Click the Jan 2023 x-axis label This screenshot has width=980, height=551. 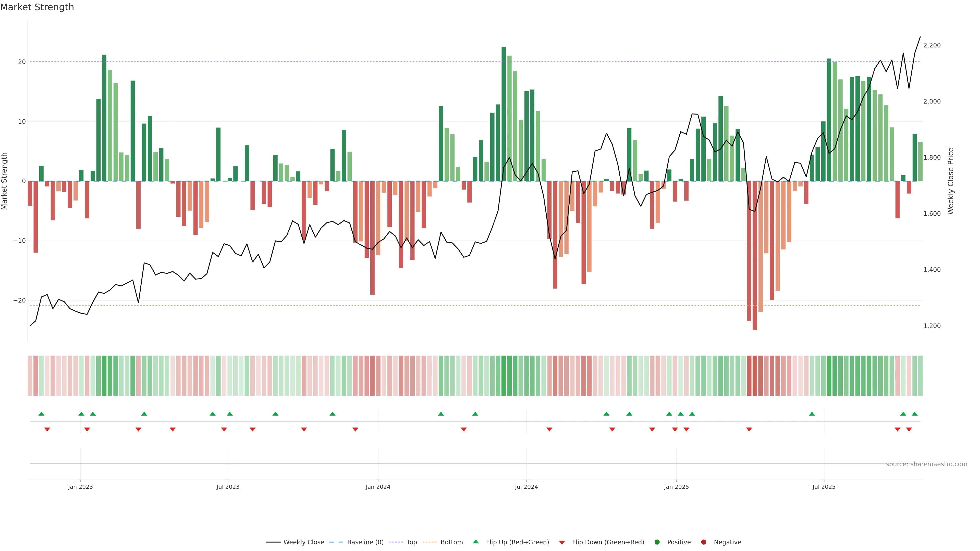(80, 487)
